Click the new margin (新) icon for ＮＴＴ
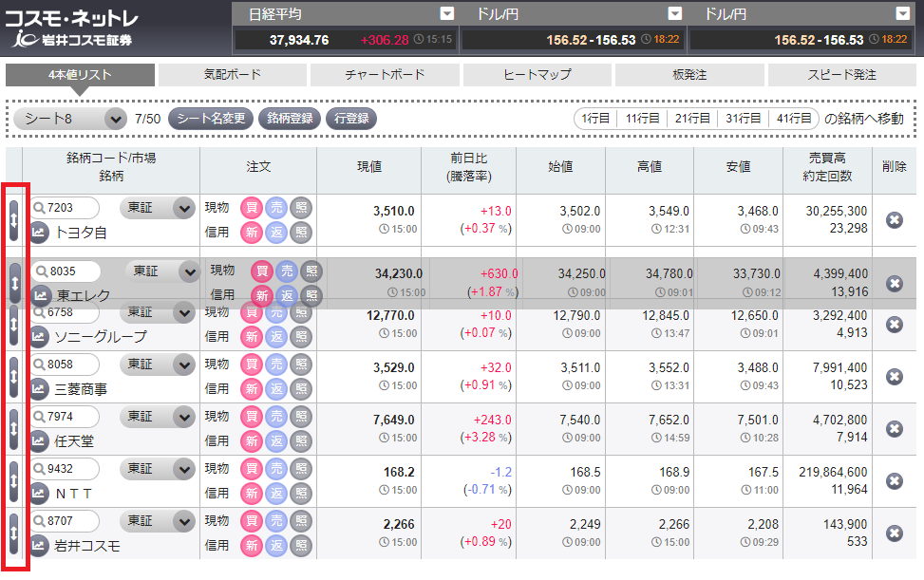Image resolution: width=924 pixels, height=580 pixels. 252,494
